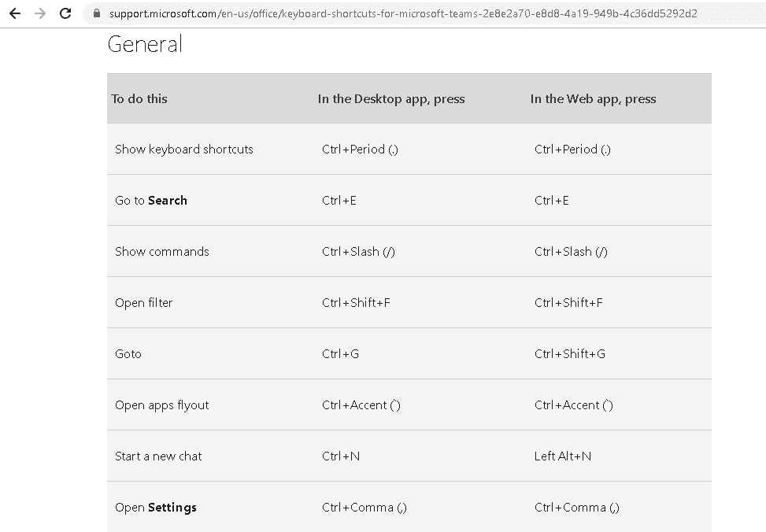Click the General section heading
The image size is (766, 532).
coord(144,44)
